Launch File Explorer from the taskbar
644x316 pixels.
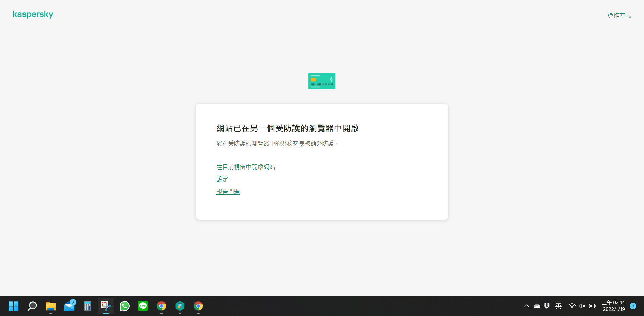coord(51,306)
